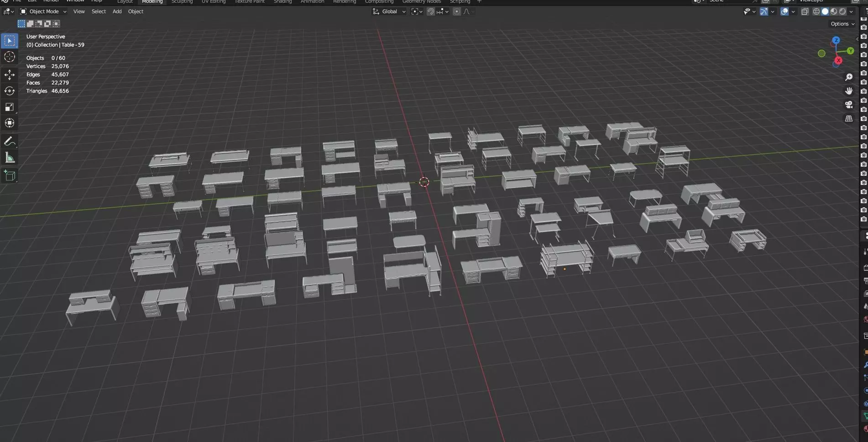
Task: Toggle camera view icon
Action: click(849, 105)
